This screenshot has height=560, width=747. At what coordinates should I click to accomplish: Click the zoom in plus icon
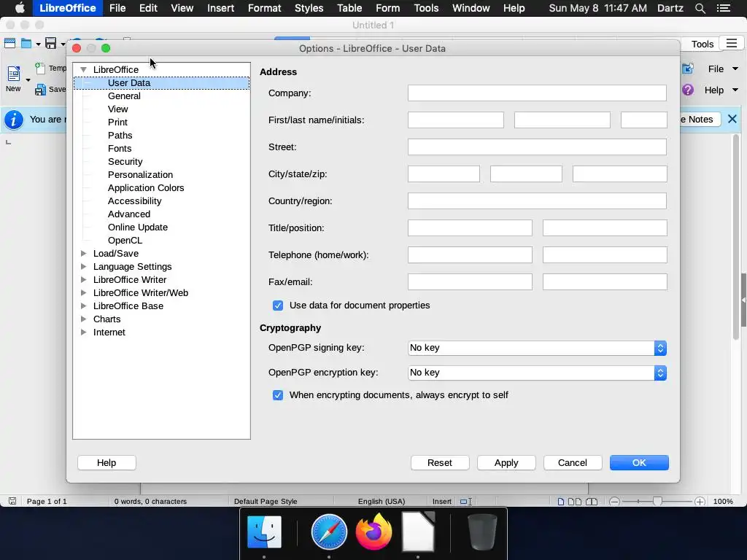click(700, 502)
